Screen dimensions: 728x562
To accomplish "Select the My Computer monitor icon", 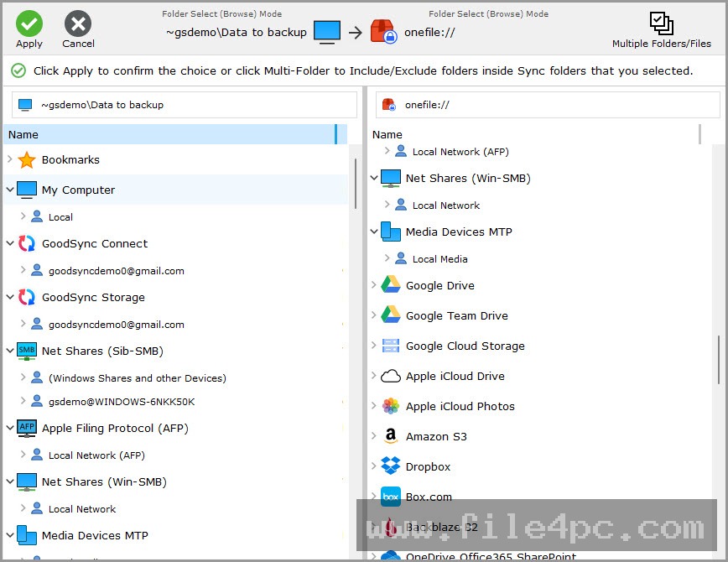I will pyautogui.click(x=27, y=190).
